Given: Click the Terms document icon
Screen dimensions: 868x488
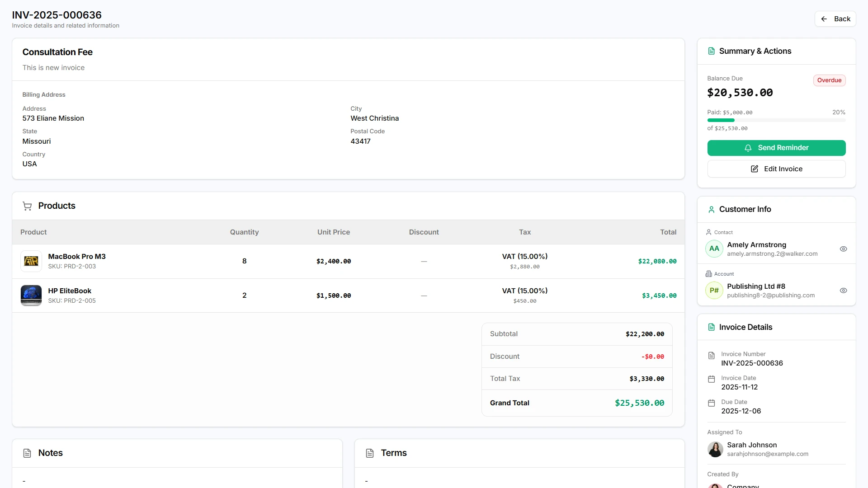Looking at the screenshot, I should pyautogui.click(x=370, y=453).
